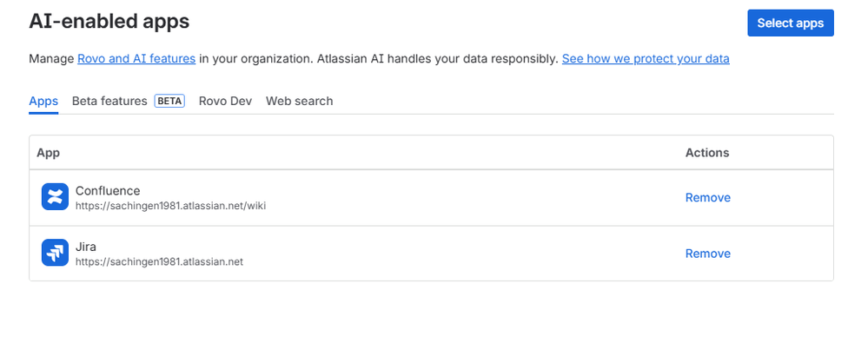Switch to the Apps tab
The image size is (868, 350).
pyautogui.click(x=43, y=101)
